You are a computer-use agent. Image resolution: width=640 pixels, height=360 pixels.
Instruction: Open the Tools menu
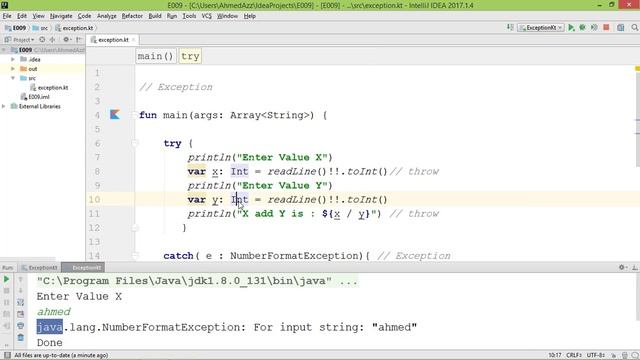189,16
